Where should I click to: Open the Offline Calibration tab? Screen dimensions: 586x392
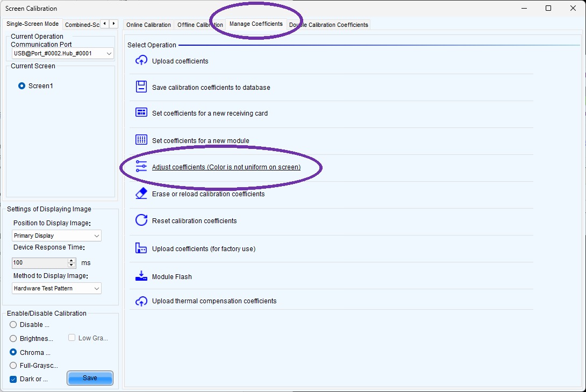tap(200, 25)
